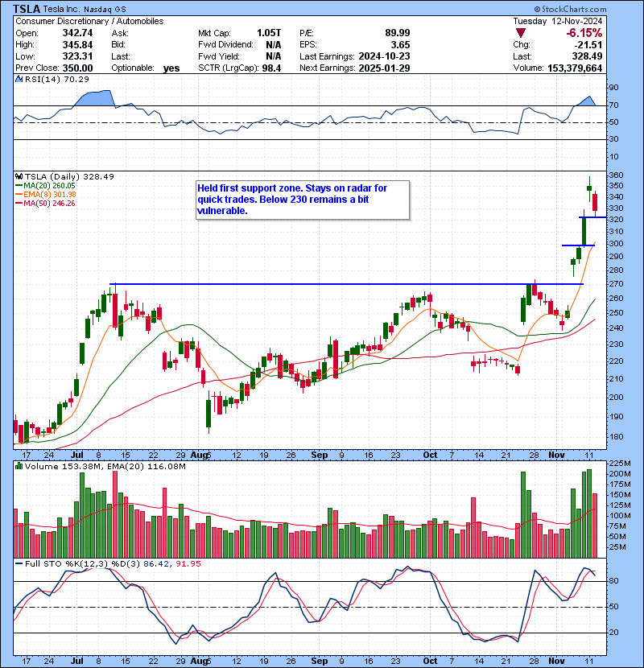This screenshot has height=668, width=644.
Task: Click the volume bars icon beside Volume label
Action: pyautogui.click(x=19, y=466)
